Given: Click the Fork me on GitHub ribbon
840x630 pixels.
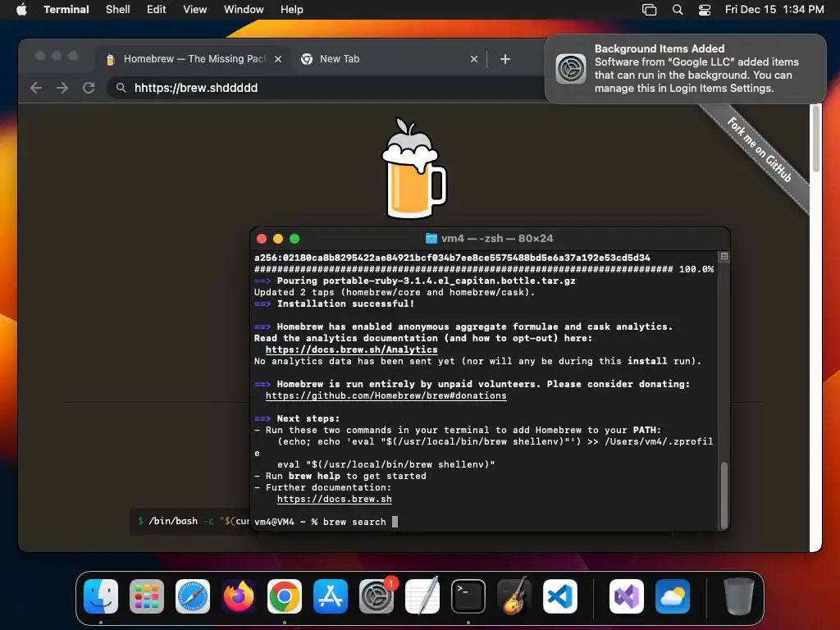Looking at the screenshot, I should (759, 150).
